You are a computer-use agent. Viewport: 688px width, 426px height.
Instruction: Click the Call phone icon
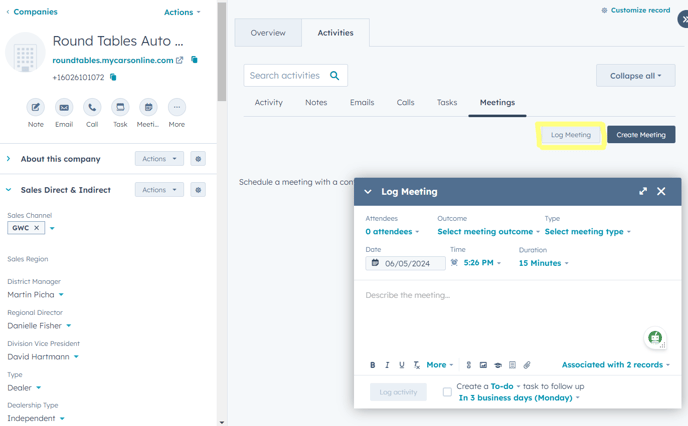click(92, 107)
